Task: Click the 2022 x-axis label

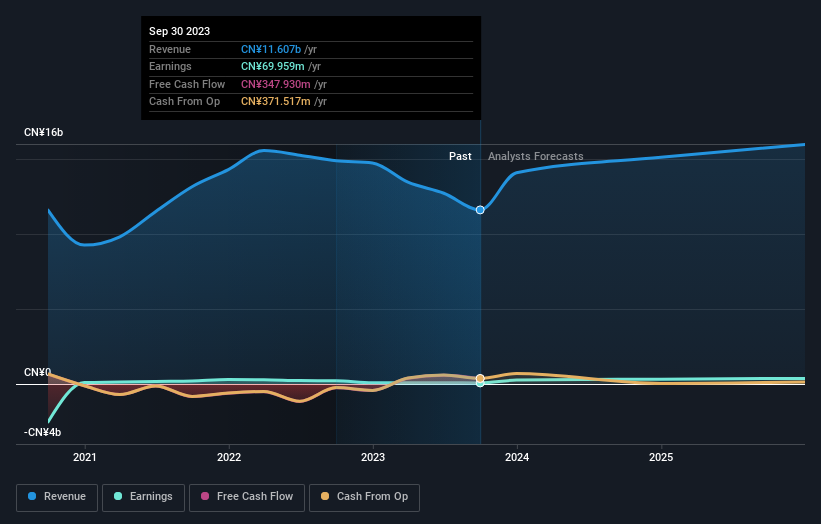Action: [x=229, y=457]
